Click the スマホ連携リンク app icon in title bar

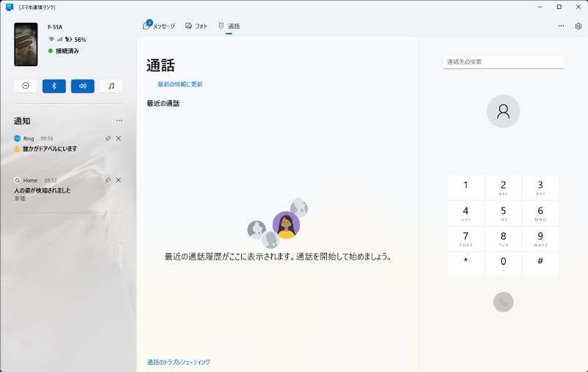[10, 7]
